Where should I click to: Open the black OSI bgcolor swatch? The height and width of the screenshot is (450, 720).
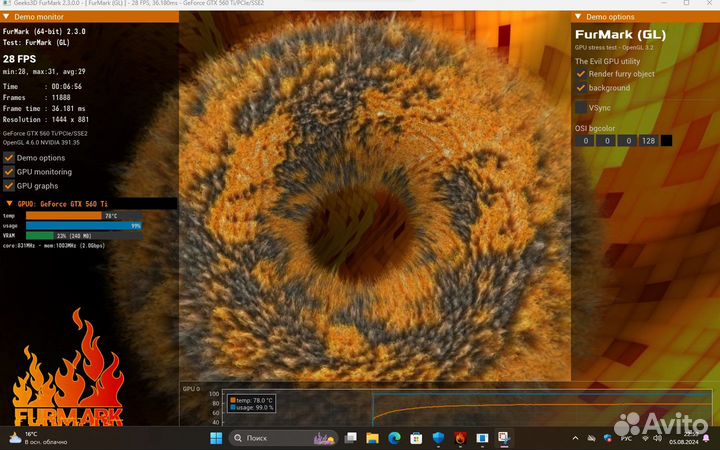pyautogui.click(x=667, y=141)
